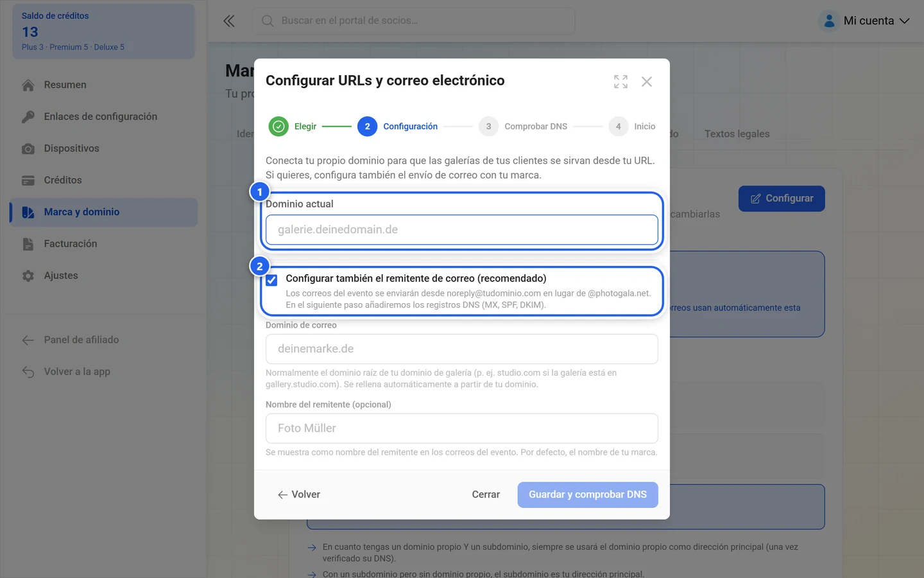
Task: Select Dispositivos in the sidebar
Action: [104, 148]
